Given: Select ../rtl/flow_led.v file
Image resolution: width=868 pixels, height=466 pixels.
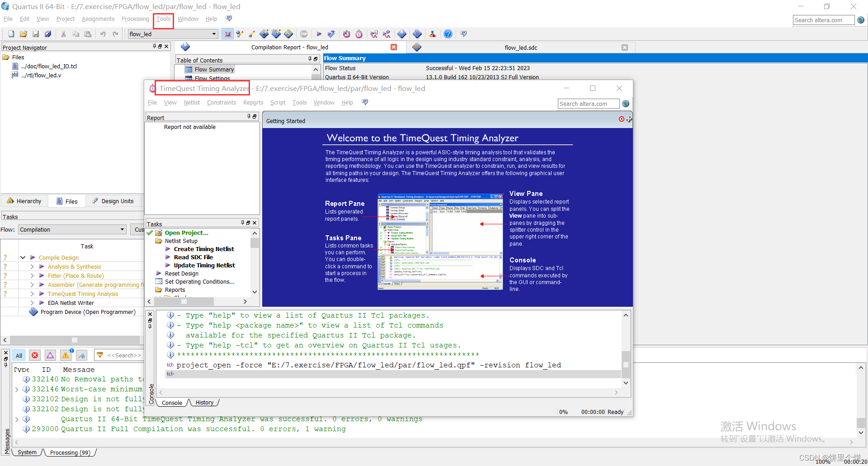Looking at the screenshot, I should [41, 75].
